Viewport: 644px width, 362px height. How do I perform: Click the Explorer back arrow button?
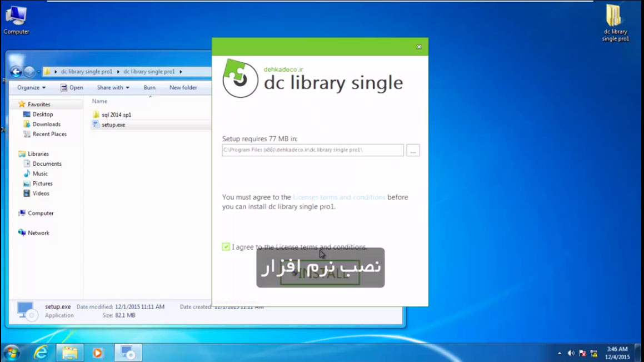[x=16, y=72]
